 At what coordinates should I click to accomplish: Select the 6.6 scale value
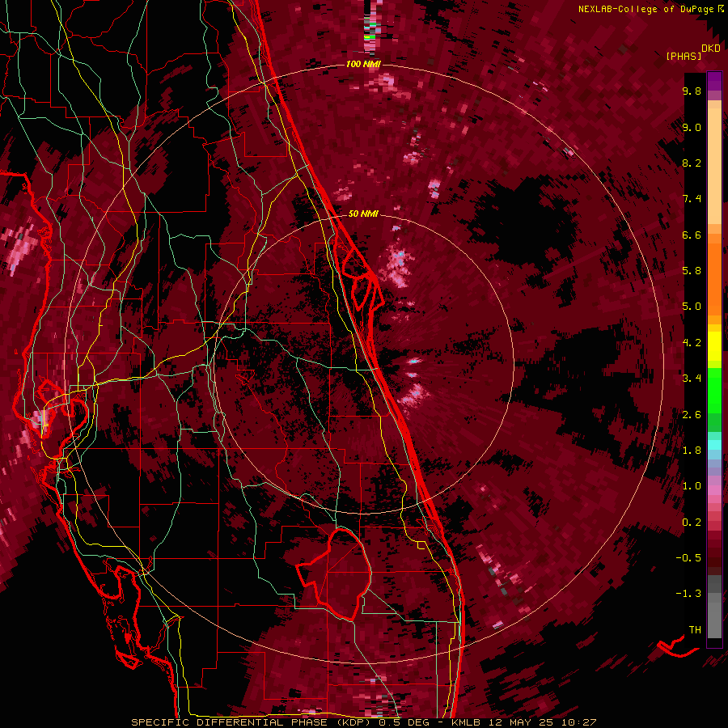click(692, 235)
